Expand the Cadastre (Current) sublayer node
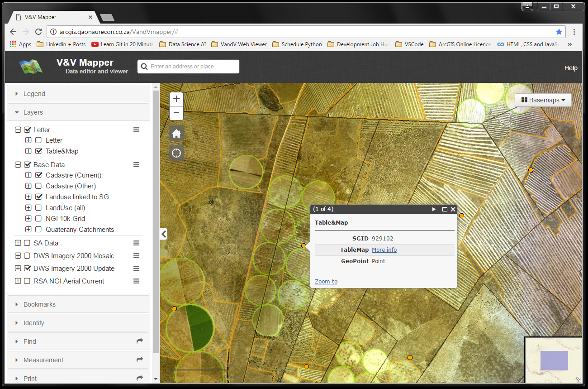 coord(28,175)
